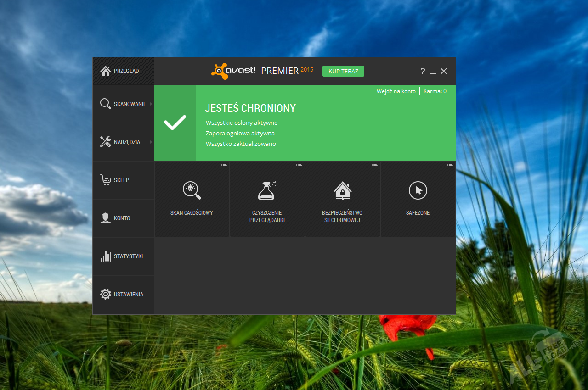Open options list on SafeZone tile
Image resolution: width=588 pixels, height=390 pixels.
pos(450,166)
